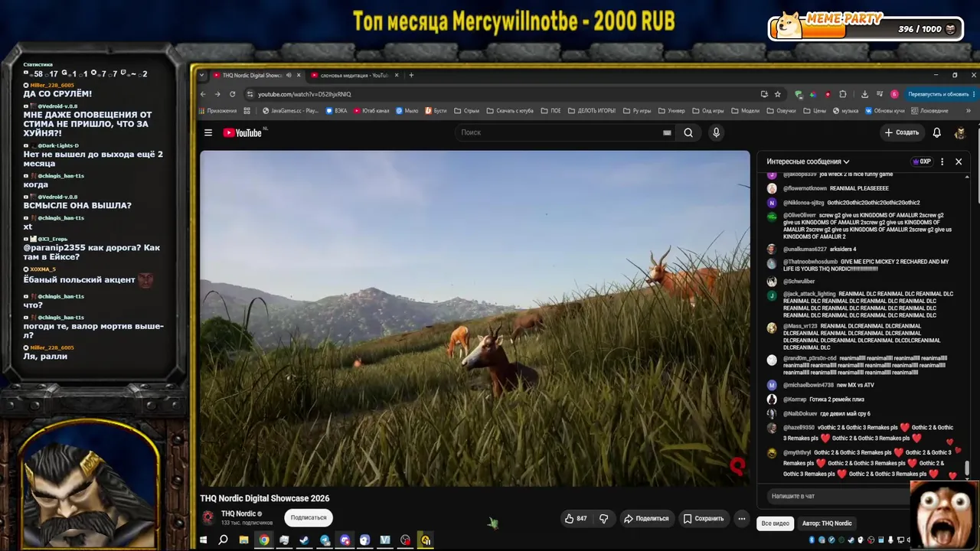
Task: Open a new Chrome tab
Action: point(411,75)
